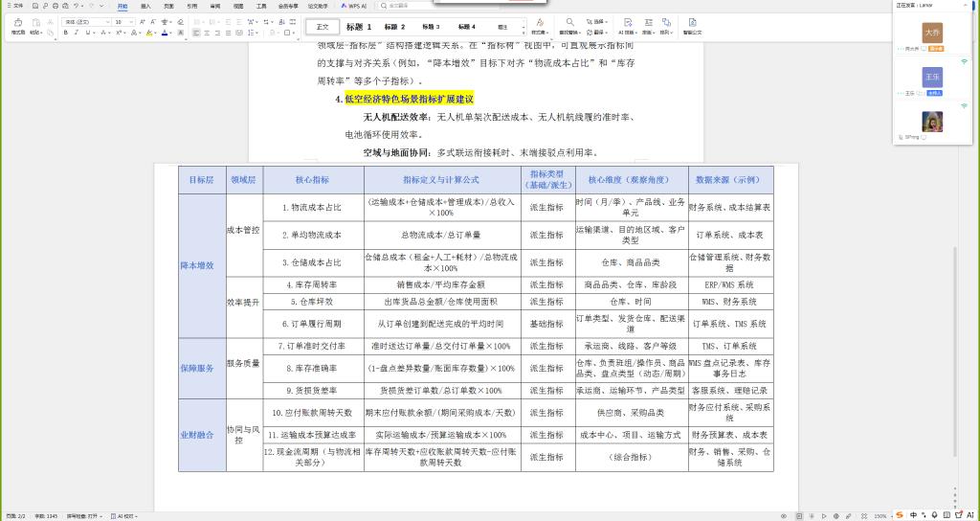The height and width of the screenshot is (521, 980).
Task: Switch to the 插入 ribbon tab
Action: 145,6
